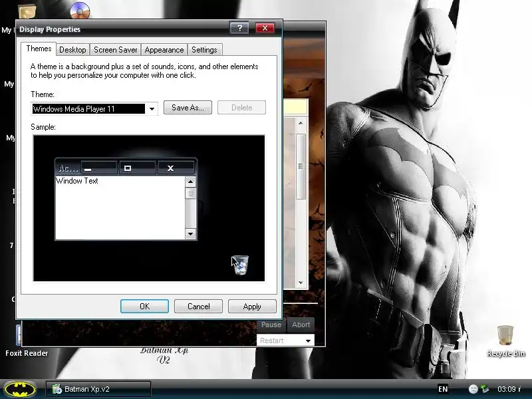Expand the Theme dropdown list
The width and height of the screenshot is (532, 399).
[x=152, y=109]
